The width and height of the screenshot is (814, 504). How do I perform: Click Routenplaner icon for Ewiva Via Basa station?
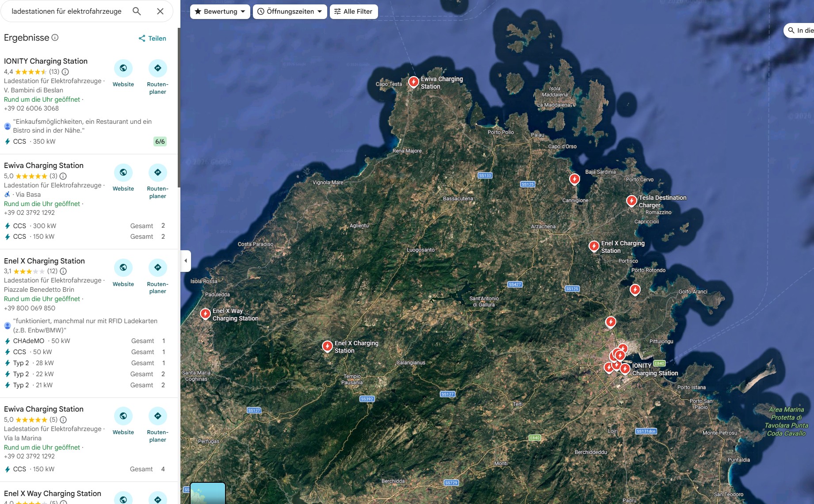click(x=157, y=172)
